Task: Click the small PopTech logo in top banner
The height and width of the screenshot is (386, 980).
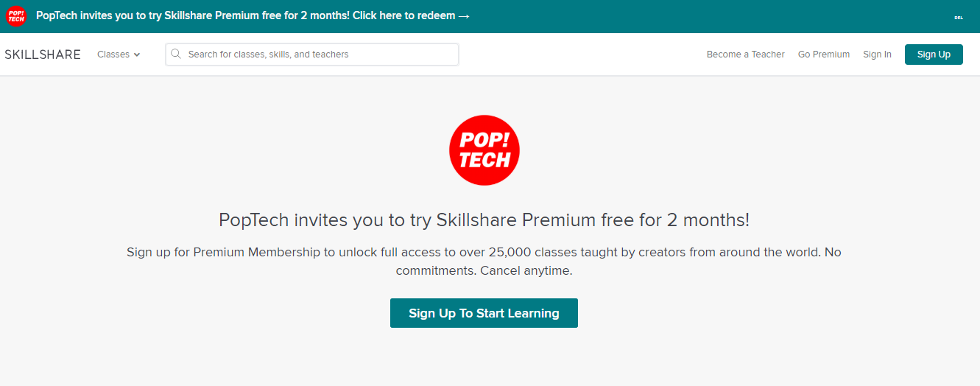Action: point(15,16)
